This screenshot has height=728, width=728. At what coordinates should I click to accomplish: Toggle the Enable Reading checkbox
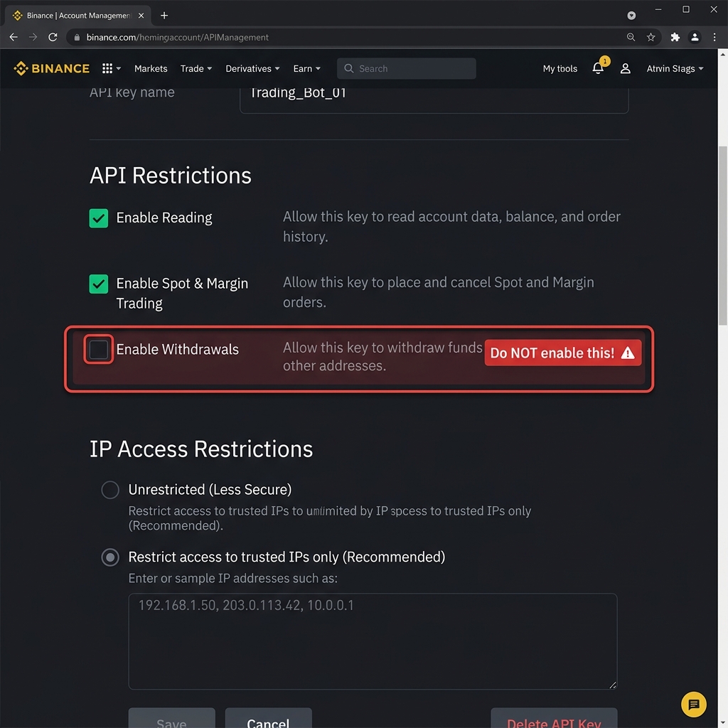pos(98,218)
